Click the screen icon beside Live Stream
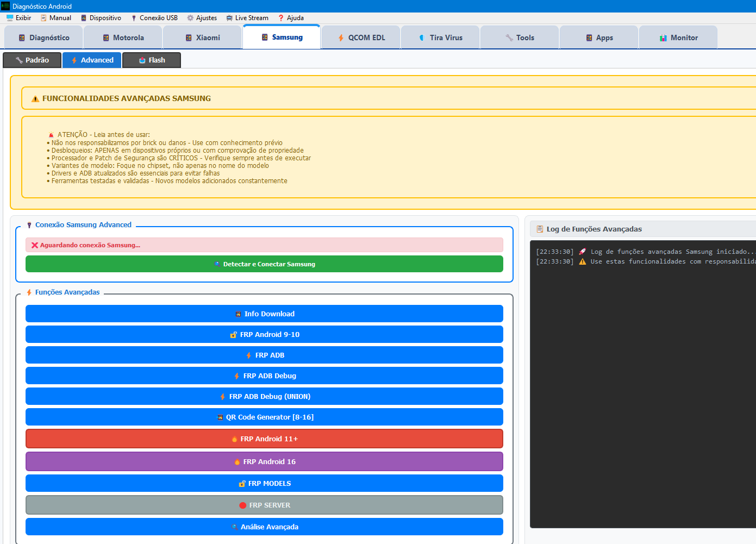This screenshot has width=756, height=544. tap(229, 18)
